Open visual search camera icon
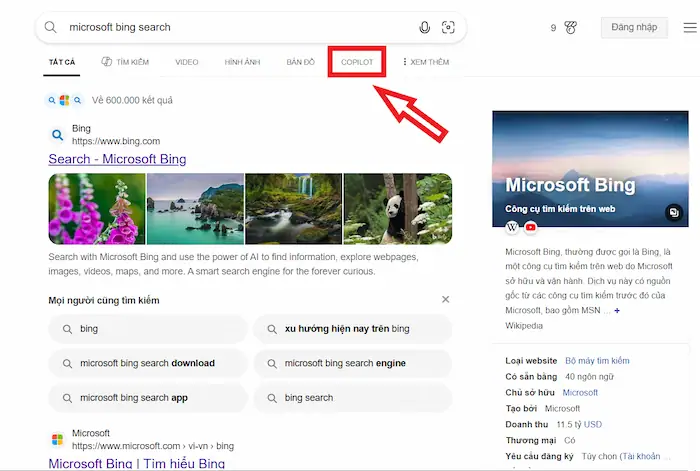This screenshot has width=700, height=471. (448, 27)
